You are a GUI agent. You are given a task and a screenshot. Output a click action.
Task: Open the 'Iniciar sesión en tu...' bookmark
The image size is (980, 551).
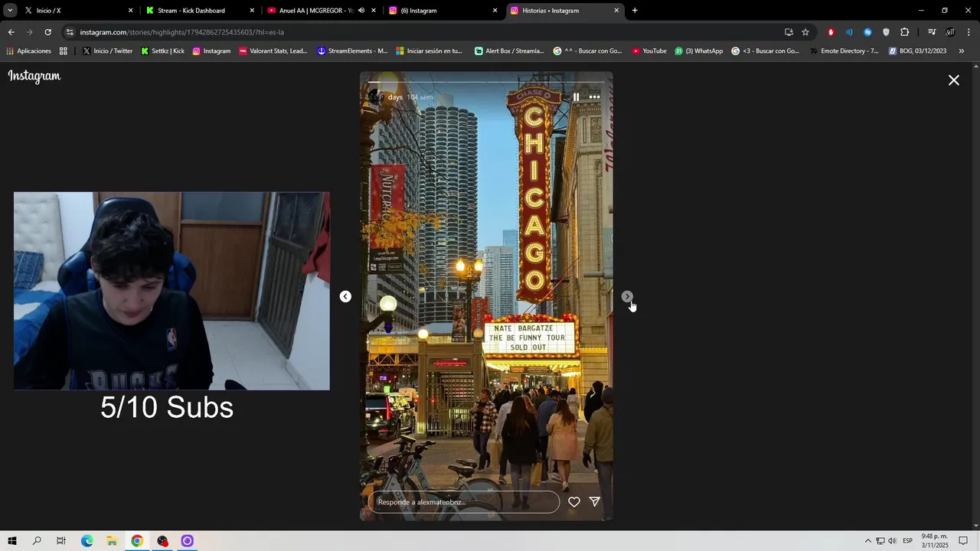(x=430, y=51)
